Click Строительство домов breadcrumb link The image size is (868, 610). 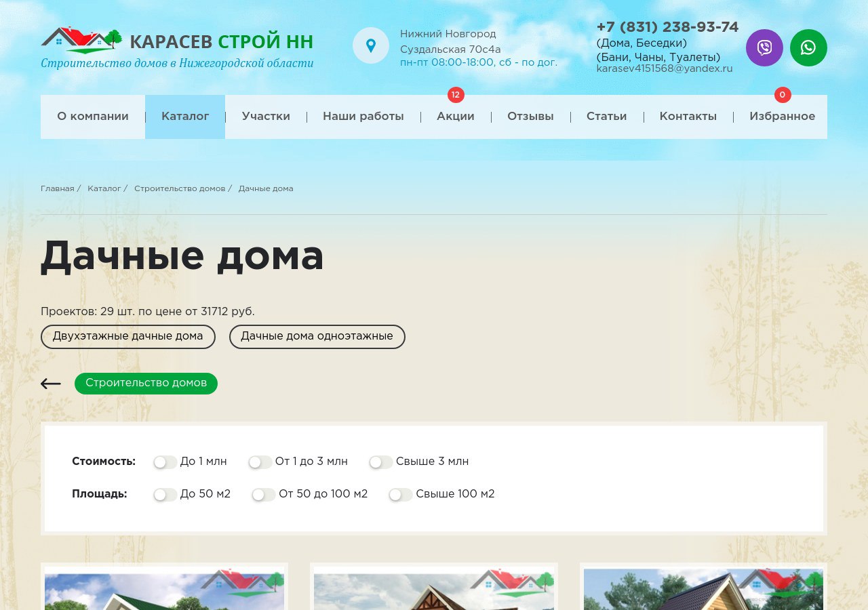180,188
